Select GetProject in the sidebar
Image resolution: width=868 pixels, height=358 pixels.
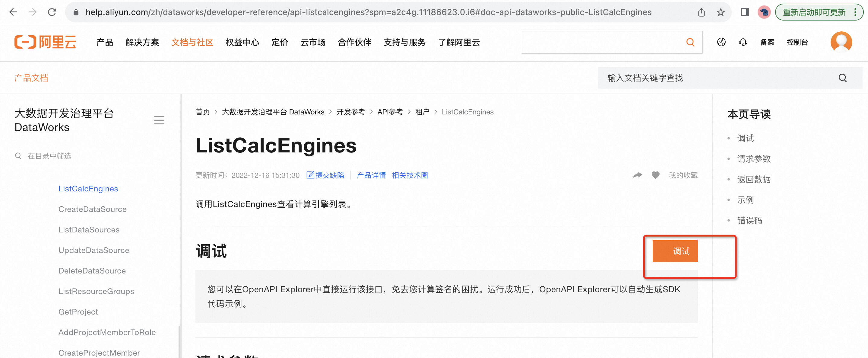(78, 312)
